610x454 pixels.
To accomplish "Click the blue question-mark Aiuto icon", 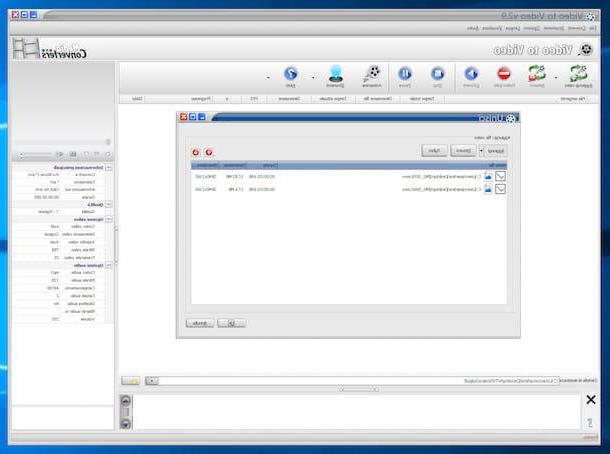I will tap(291, 73).
